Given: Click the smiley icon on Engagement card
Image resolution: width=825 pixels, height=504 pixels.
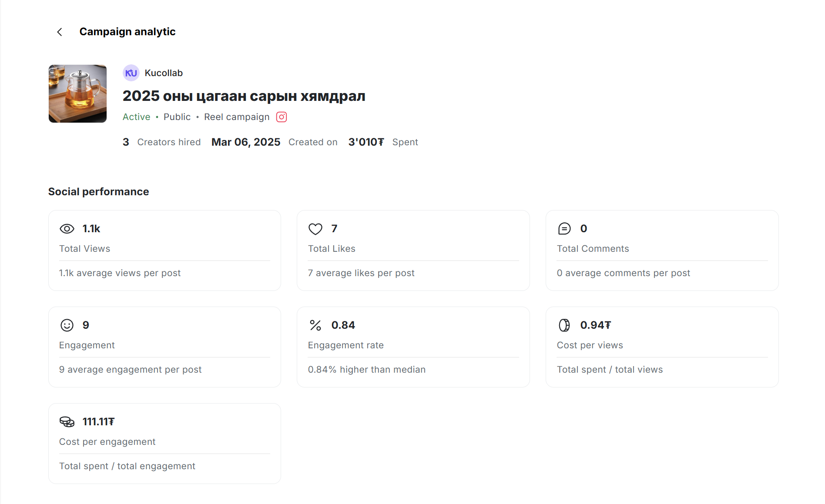Looking at the screenshot, I should point(67,325).
